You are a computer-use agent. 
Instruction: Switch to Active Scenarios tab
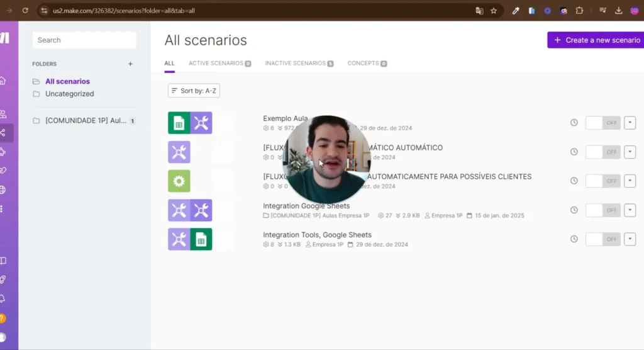pos(219,64)
